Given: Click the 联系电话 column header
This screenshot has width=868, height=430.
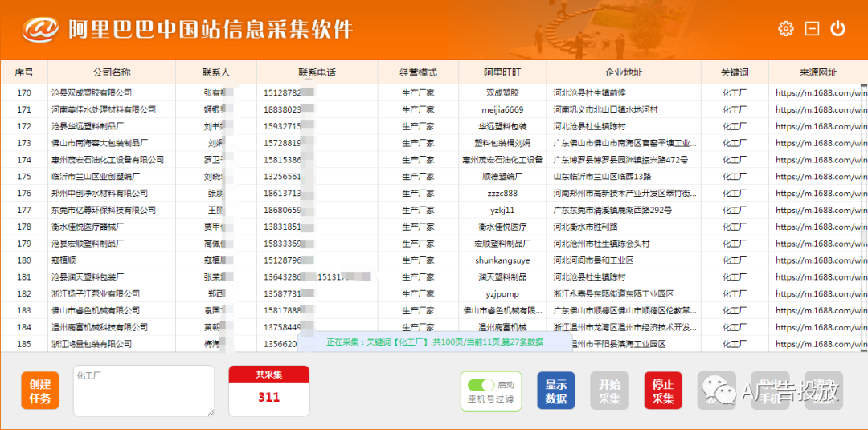Looking at the screenshot, I should click(317, 72).
